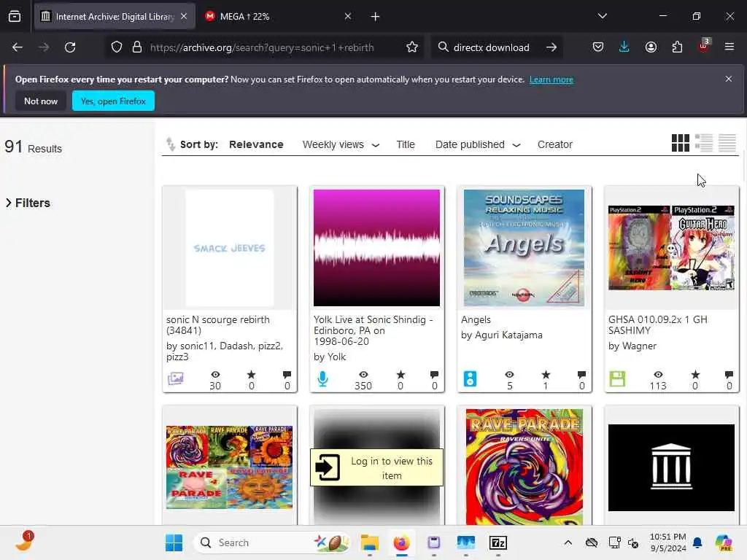Open the Firefox View icon
Screen dimensions: 747x560
[x=15, y=17]
